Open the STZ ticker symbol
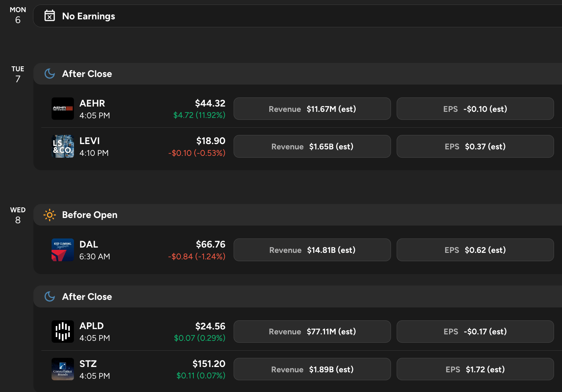Screen dimensions: 562x392 pyautogui.click(x=88, y=364)
